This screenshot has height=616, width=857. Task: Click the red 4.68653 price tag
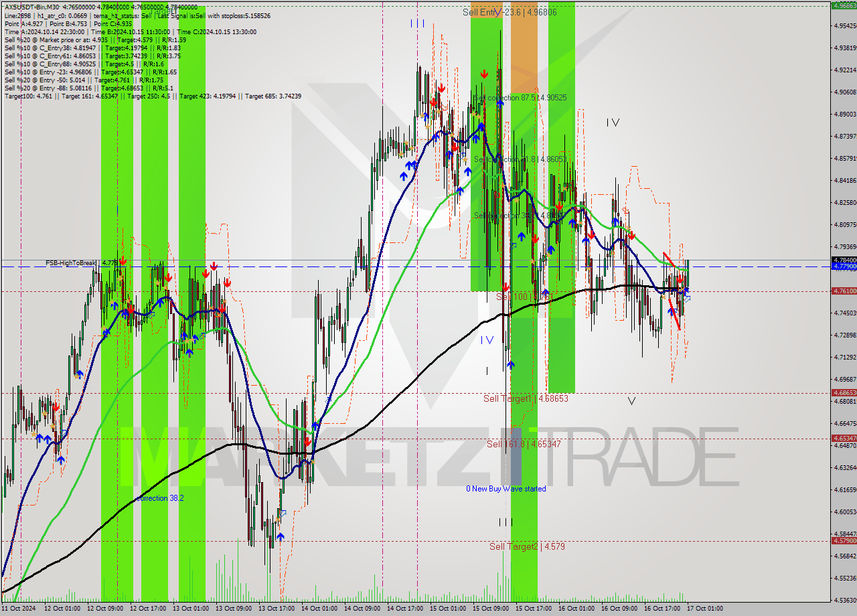pos(844,393)
